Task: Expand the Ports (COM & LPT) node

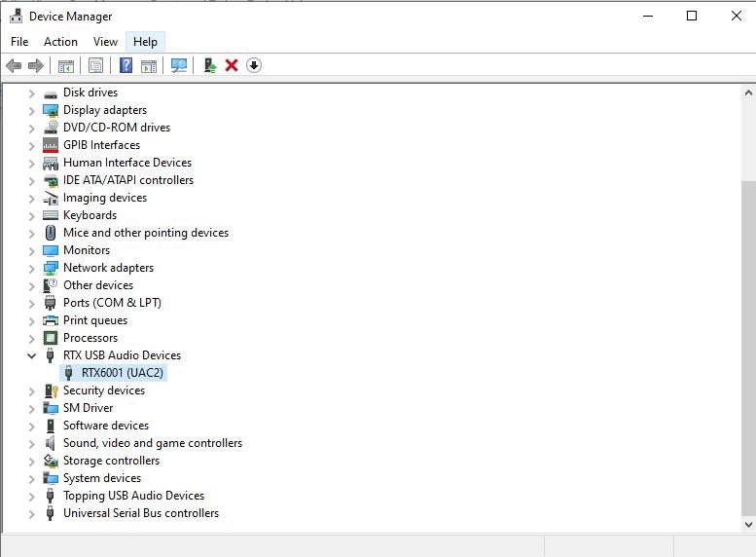Action: [32, 304]
